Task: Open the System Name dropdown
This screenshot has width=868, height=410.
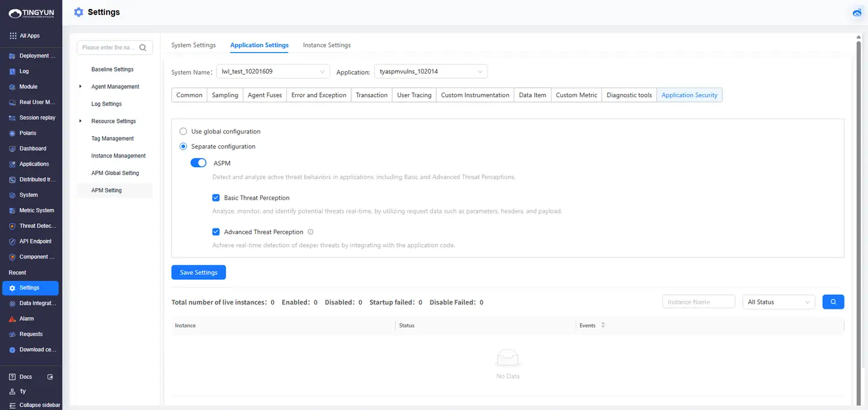Action: tap(273, 72)
